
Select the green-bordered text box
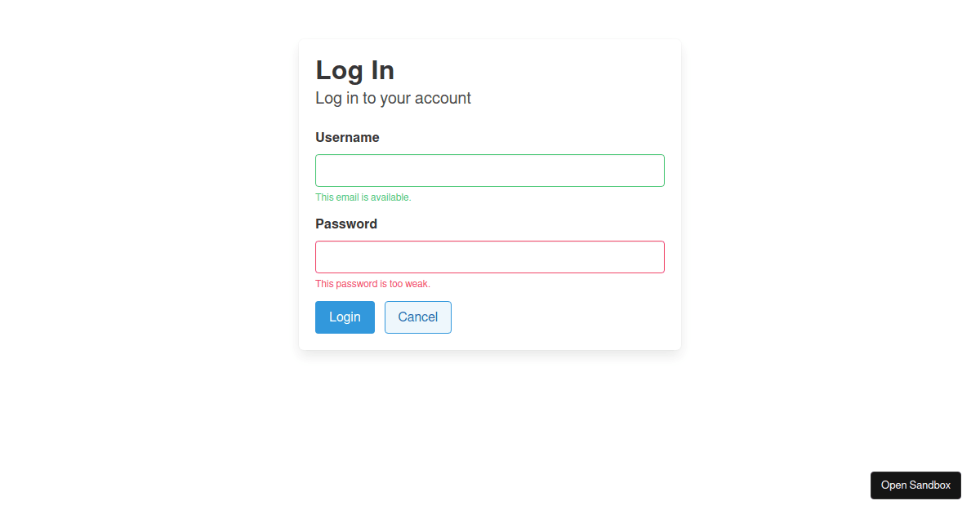point(490,171)
